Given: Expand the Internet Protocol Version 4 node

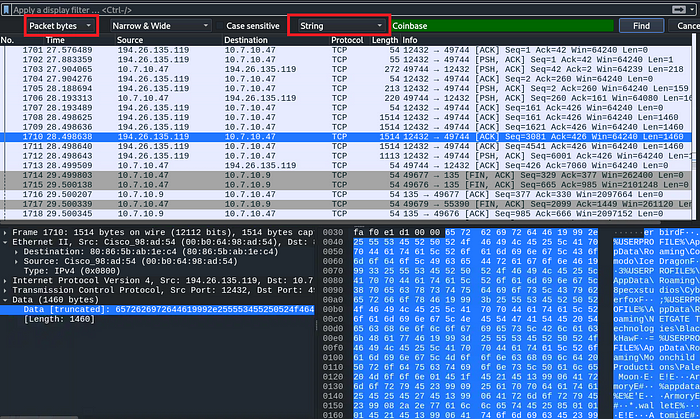Looking at the screenshot, I should [5, 281].
